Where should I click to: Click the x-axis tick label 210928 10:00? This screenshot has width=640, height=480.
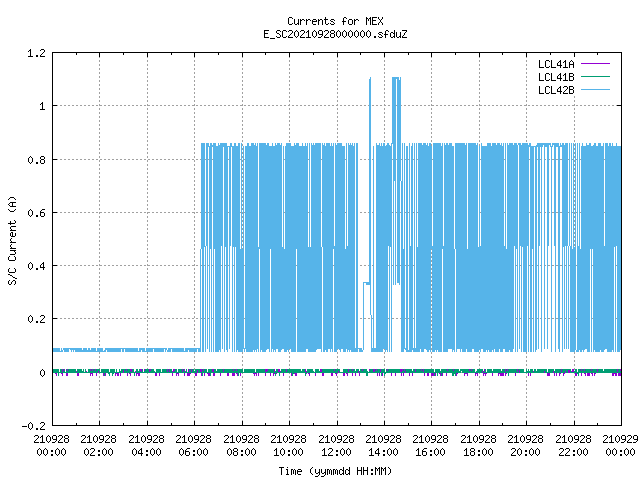[288, 446]
